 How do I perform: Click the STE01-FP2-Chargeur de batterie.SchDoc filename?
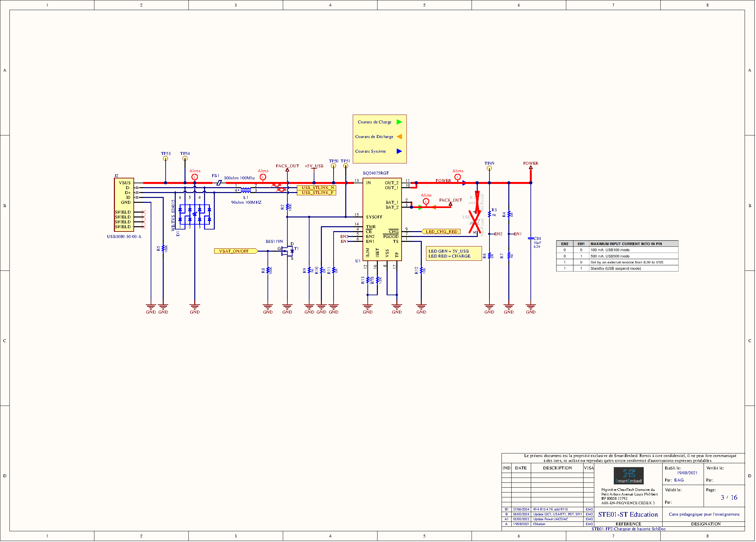click(x=628, y=529)
